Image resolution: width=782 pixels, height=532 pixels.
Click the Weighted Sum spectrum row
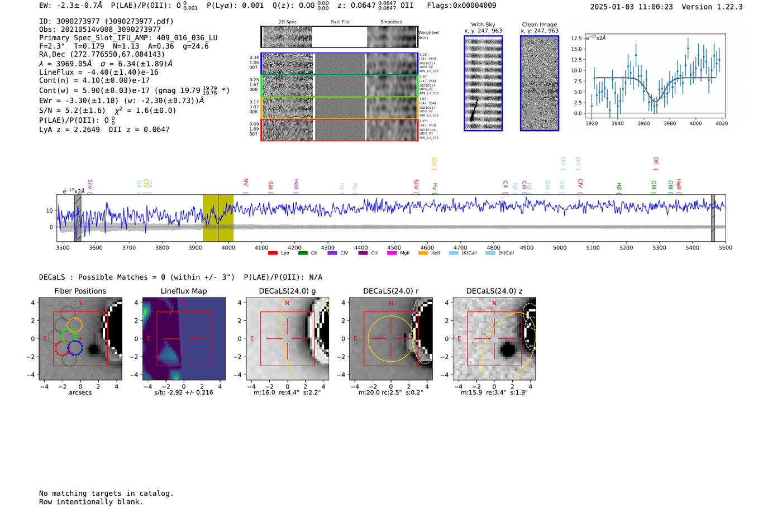pyautogui.click(x=340, y=37)
